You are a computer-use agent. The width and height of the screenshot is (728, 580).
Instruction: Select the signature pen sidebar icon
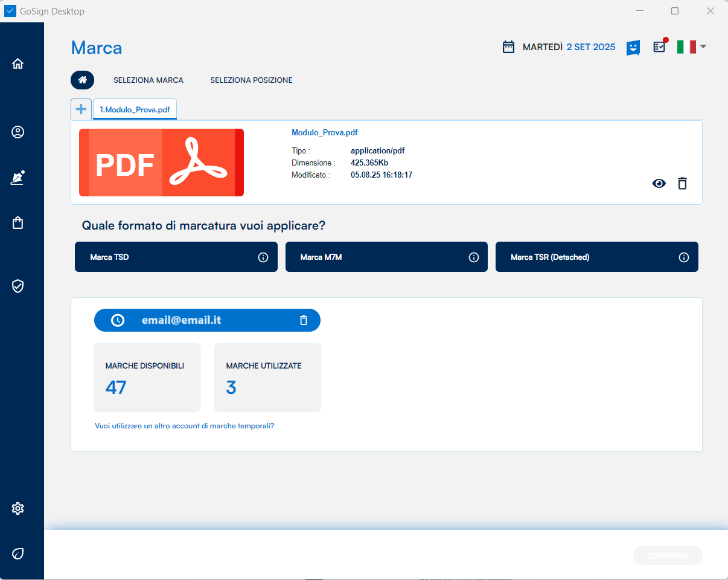pos(18,178)
